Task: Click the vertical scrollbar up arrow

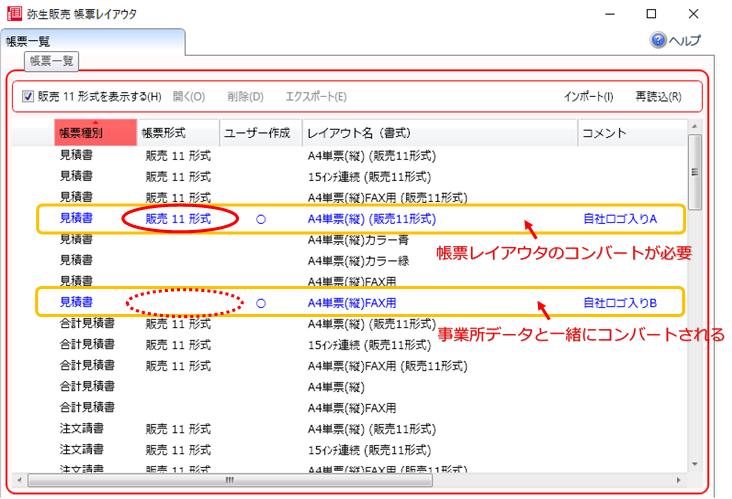Action: point(695,126)
